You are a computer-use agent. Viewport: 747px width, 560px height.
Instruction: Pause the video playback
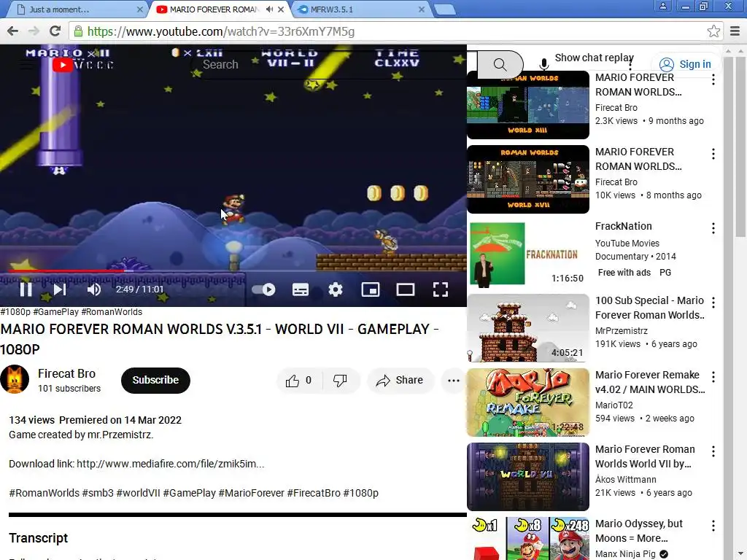click(26, 289)
